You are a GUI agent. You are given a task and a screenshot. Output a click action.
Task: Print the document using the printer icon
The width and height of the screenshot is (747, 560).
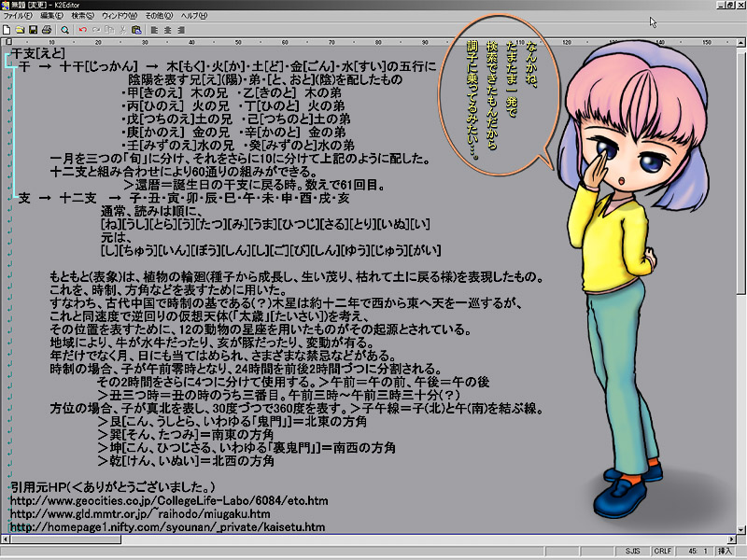pos(46,30)
